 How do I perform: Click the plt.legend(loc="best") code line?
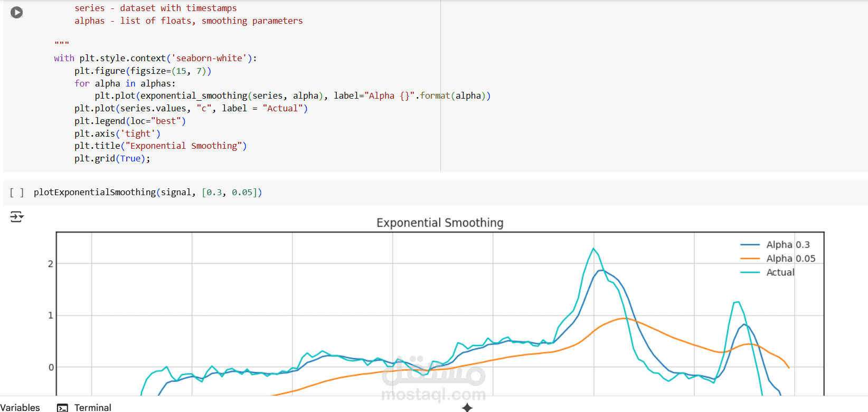point(130,121)
